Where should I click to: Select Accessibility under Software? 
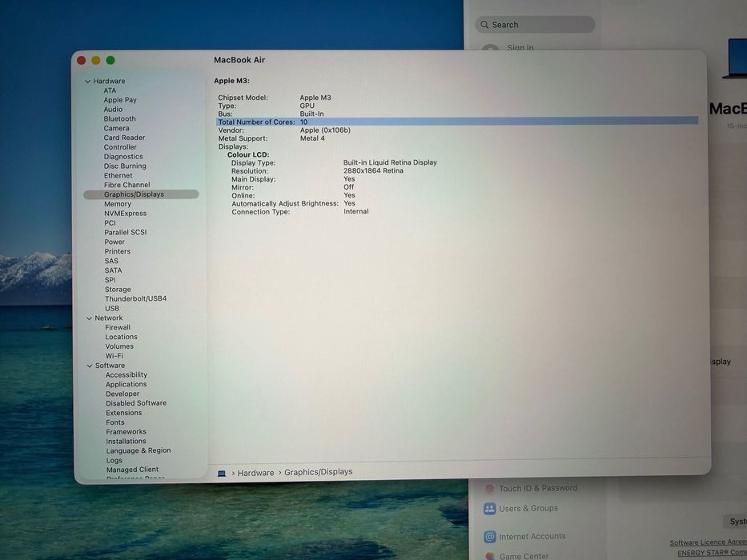127,374
